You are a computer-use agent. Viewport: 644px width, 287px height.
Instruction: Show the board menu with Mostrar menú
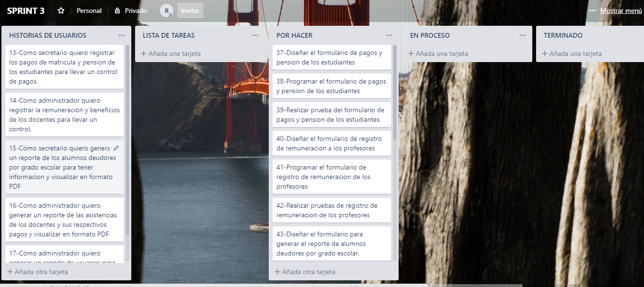(x=621, y=11)
